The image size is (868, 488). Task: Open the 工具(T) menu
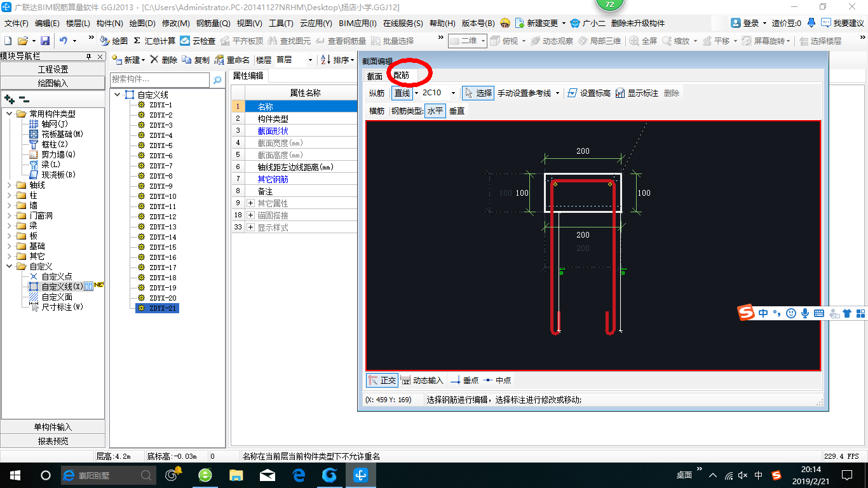(x=281, y=23)
